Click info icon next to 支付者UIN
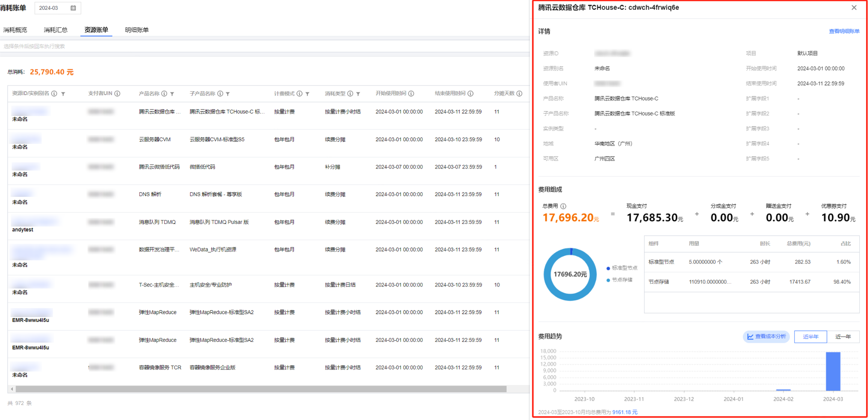 pos(117,94)
